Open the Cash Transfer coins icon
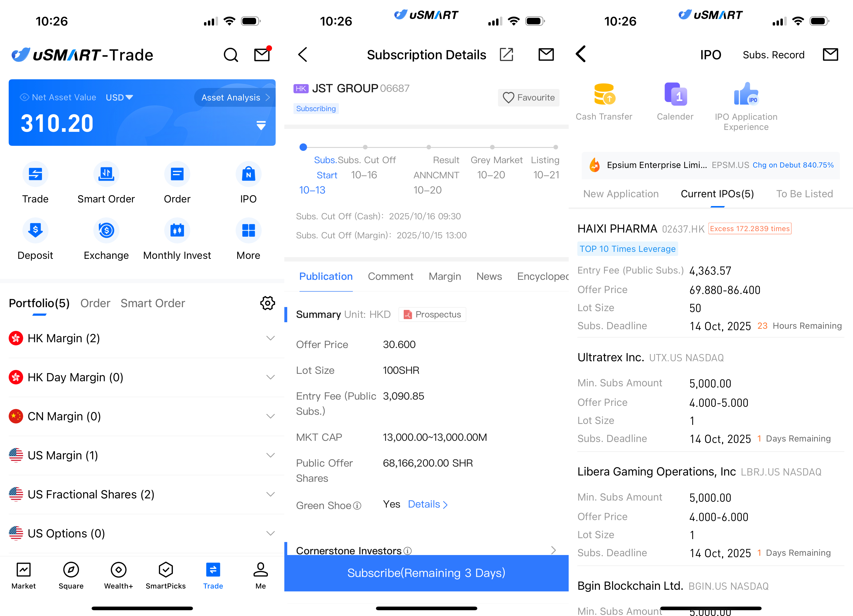Image resolution: width=853 pixels, height=616 pixels. [x=604, y=94]
